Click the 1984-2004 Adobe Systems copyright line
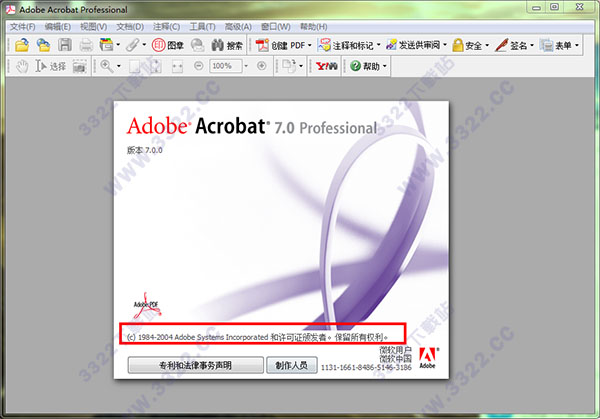The width and height of the screenshot is (600, 419). point(258,337)
